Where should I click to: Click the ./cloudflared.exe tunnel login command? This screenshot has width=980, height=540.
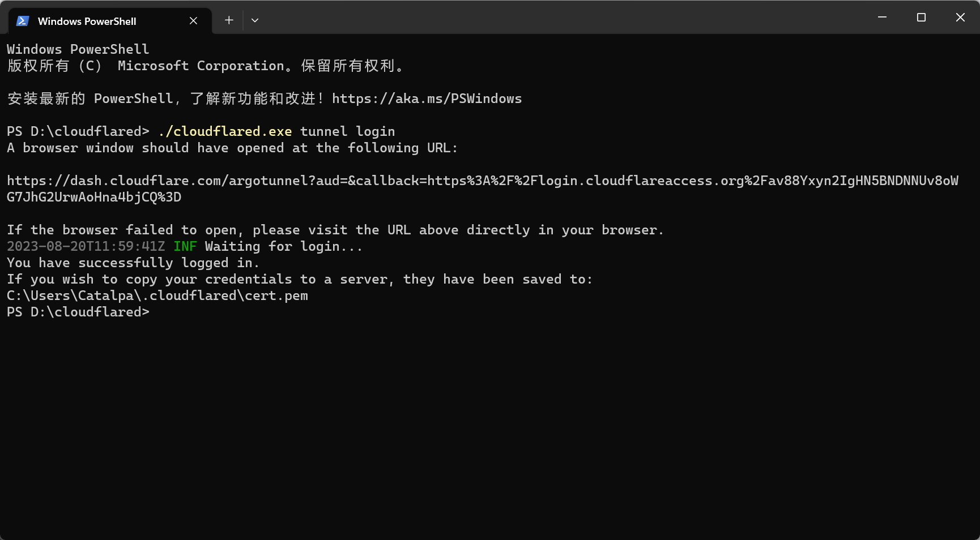276,131
